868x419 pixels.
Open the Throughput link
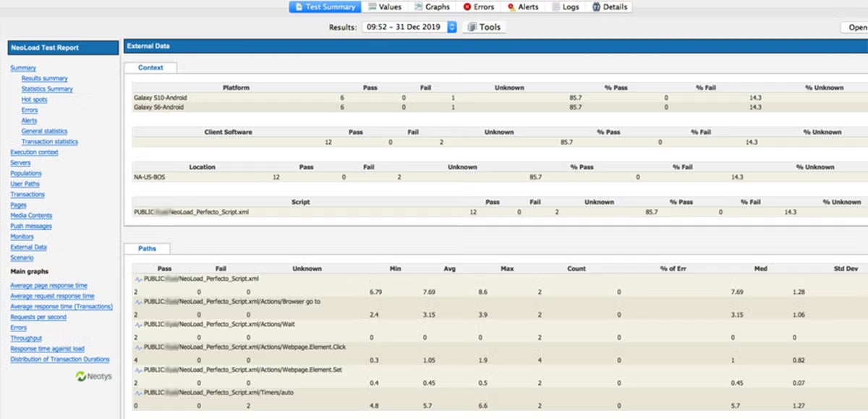click(26, 338)
